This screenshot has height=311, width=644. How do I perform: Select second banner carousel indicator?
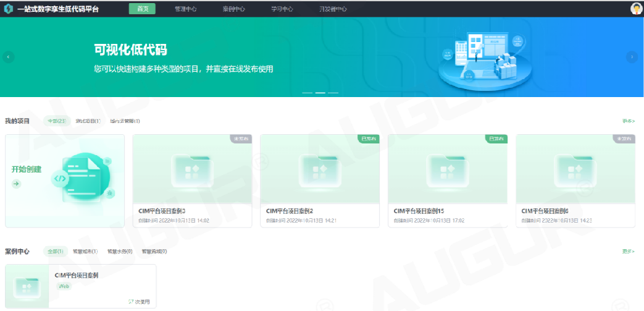[x=320, y=93]
